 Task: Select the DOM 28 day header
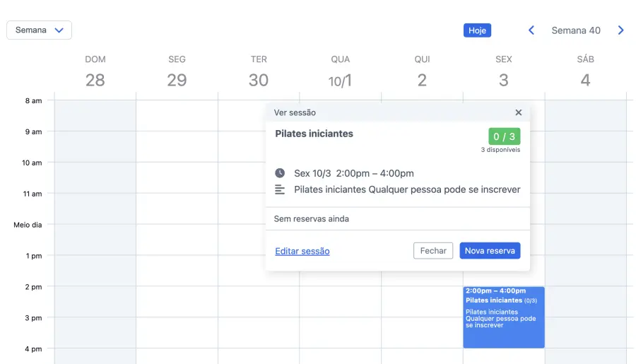[95, 71]
